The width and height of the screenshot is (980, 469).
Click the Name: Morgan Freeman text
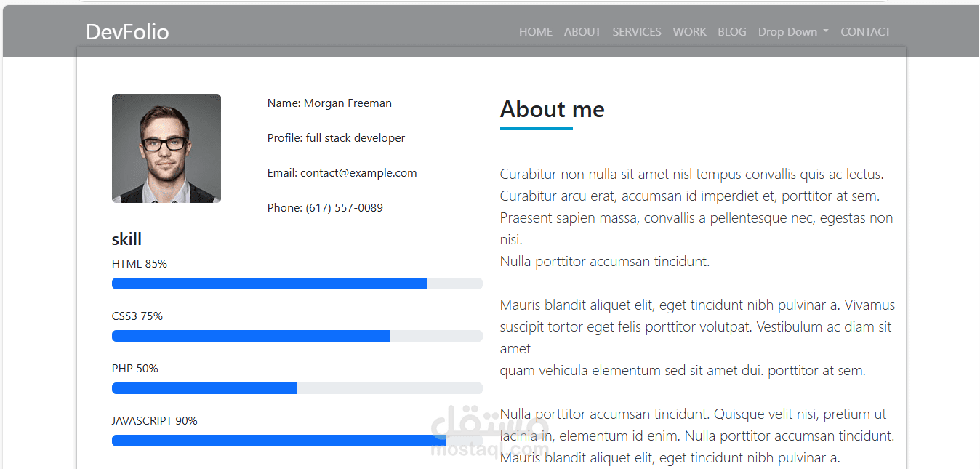tap(329, 103)
